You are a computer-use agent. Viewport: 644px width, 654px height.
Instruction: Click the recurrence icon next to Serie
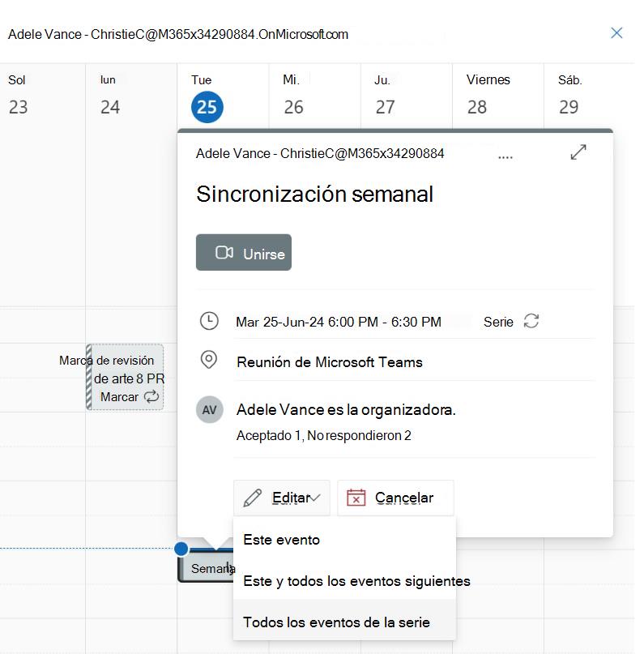(531, 321)
